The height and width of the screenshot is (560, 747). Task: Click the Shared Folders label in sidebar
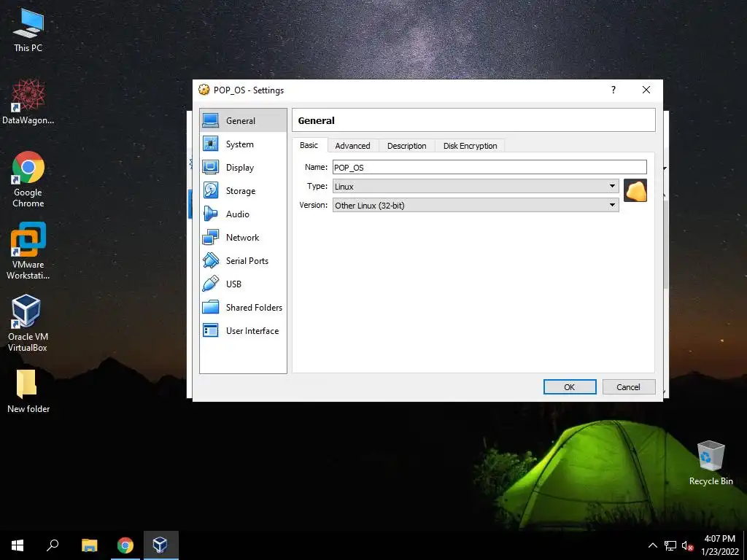pos(254,308)
